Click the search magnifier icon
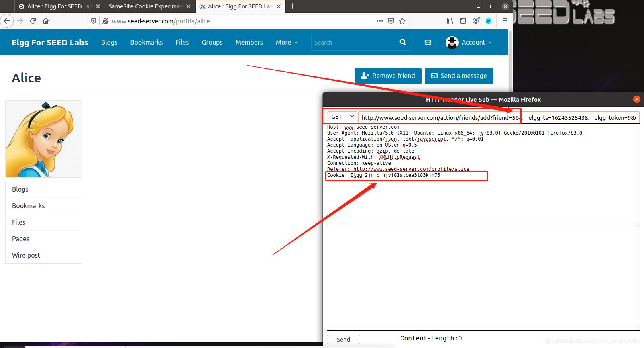Screen dimensions: 644x348 tap(403, 42)
